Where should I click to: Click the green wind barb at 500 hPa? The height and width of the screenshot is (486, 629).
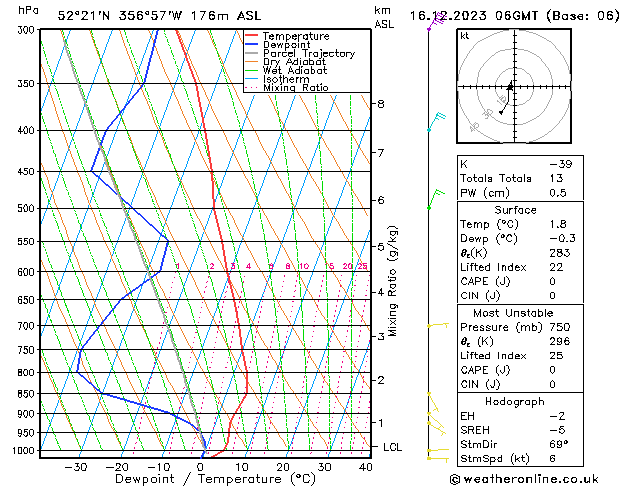coord(436,199)
